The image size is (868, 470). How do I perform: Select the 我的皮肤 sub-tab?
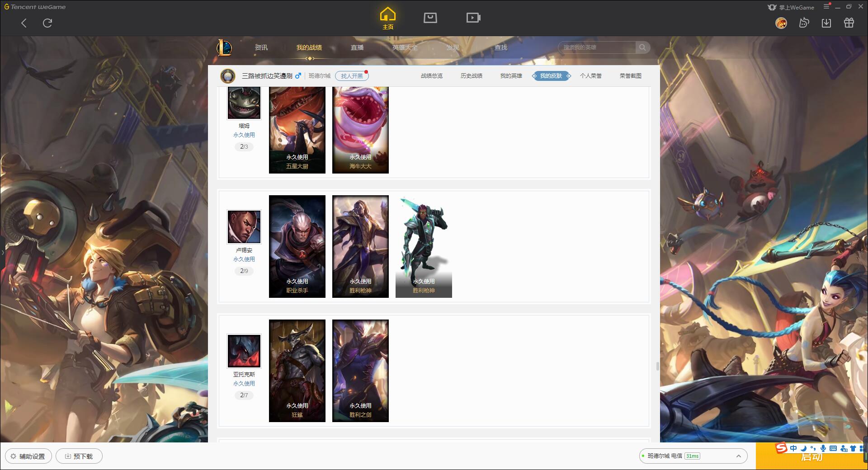click(551, 76)
